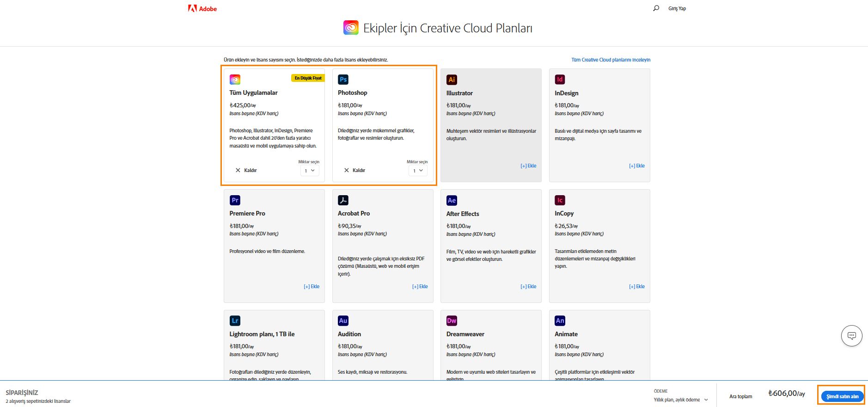Screen dimensions: 868x407
Task: Click the SİPARİŞİNİZ order summary heading
Action: [x=22, y=393]
